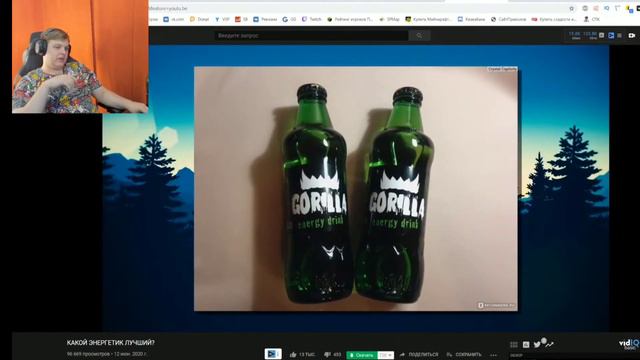Open the Реклама bookmark
Screen dimensions: 640x360
tap(265, 19)
